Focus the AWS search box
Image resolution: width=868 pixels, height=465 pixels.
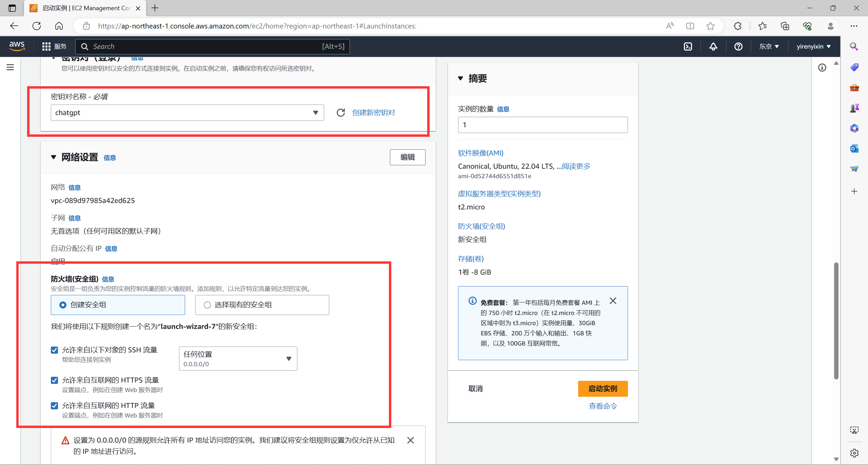[x=213, y=46]
